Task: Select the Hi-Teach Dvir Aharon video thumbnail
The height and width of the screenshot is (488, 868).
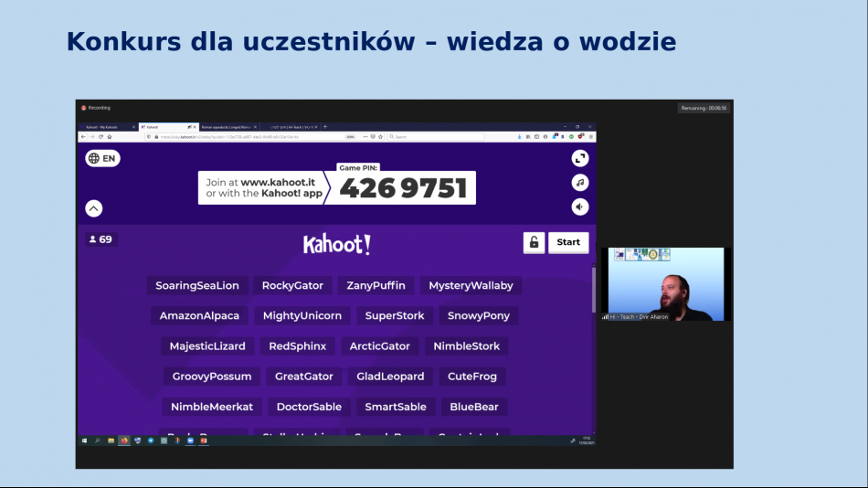Action: tap(666, 284)
